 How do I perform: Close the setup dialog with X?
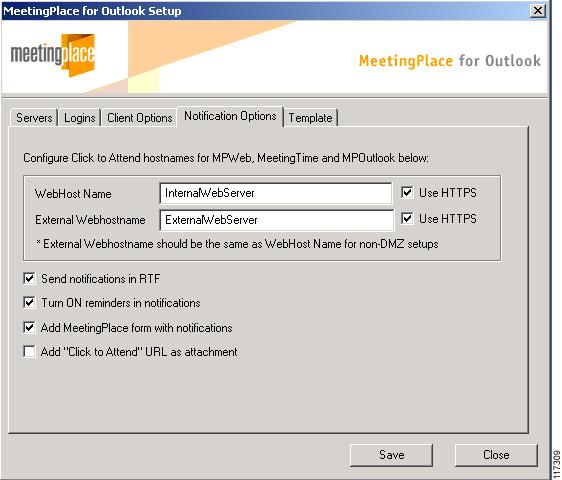(x=538, y=11)
